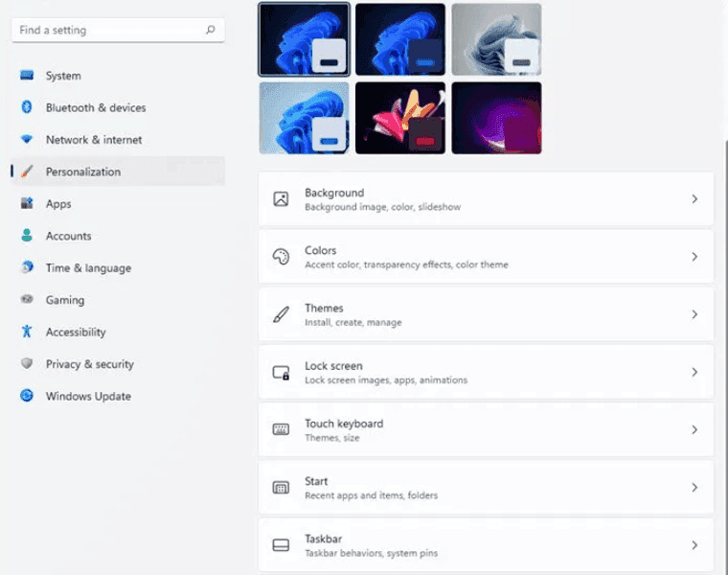The width and height of the screenshot is (728, 575).
Task: Open System settings category
Action: pyautogui.click(x=118, y=76)
